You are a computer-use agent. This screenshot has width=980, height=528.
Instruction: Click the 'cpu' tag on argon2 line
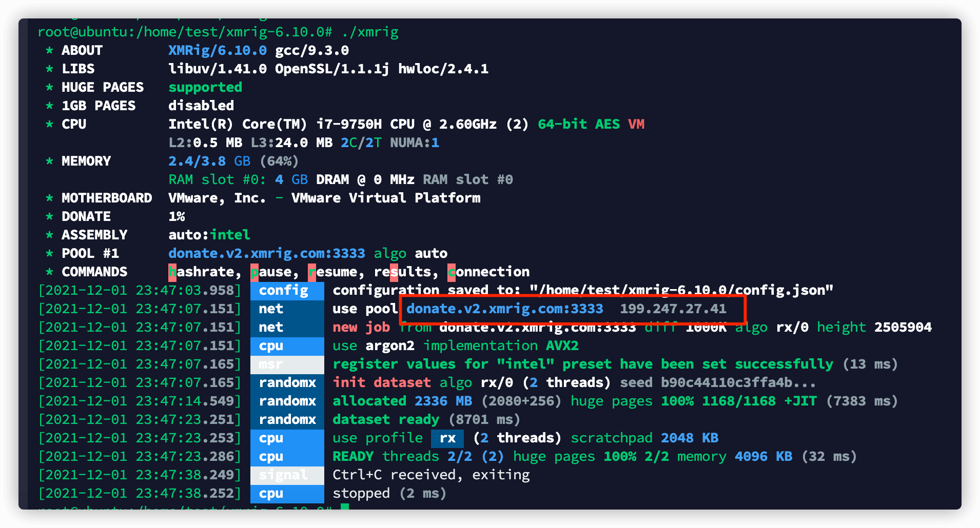click(x=287, y=346)
